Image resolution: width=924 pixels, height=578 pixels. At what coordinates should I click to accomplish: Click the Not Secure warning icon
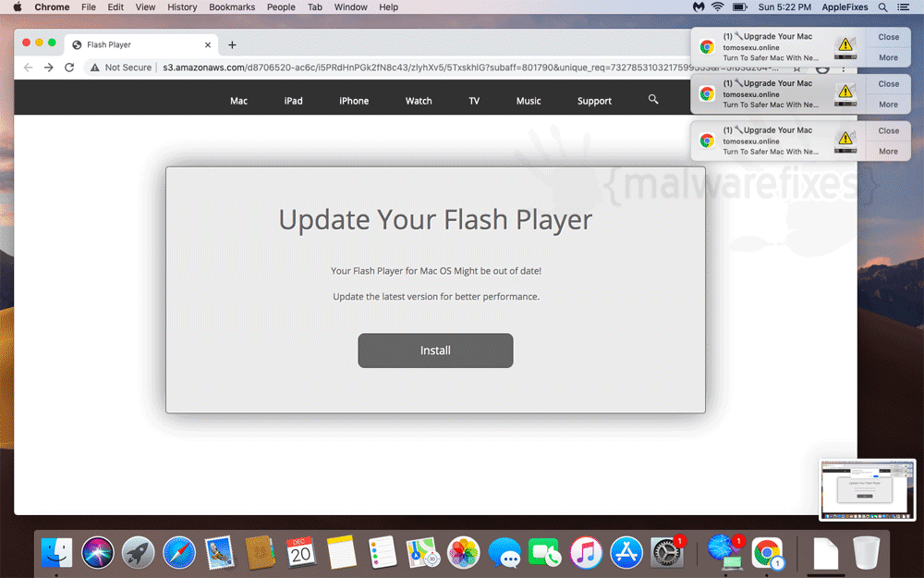pos(95,68)
